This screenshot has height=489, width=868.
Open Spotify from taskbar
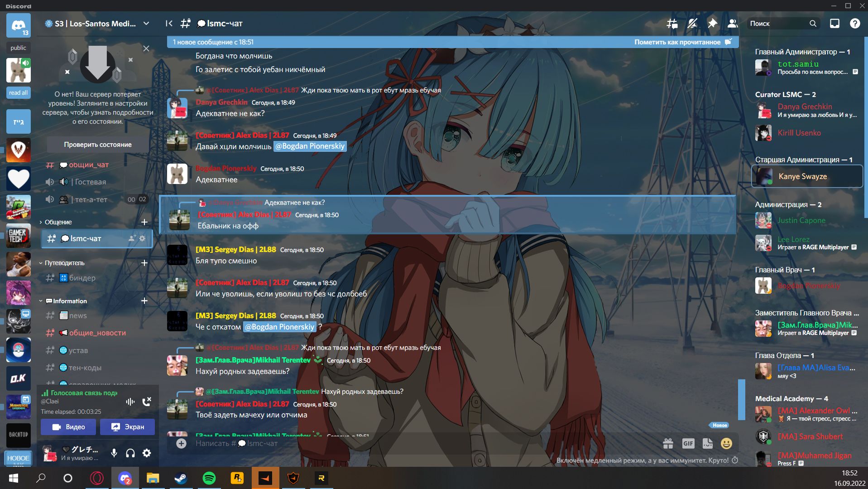pyautogui.click(x=209, y=478)
